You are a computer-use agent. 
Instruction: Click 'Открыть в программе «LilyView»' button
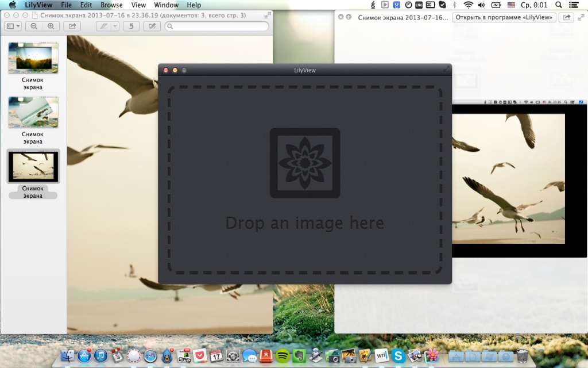pos(504,17)
